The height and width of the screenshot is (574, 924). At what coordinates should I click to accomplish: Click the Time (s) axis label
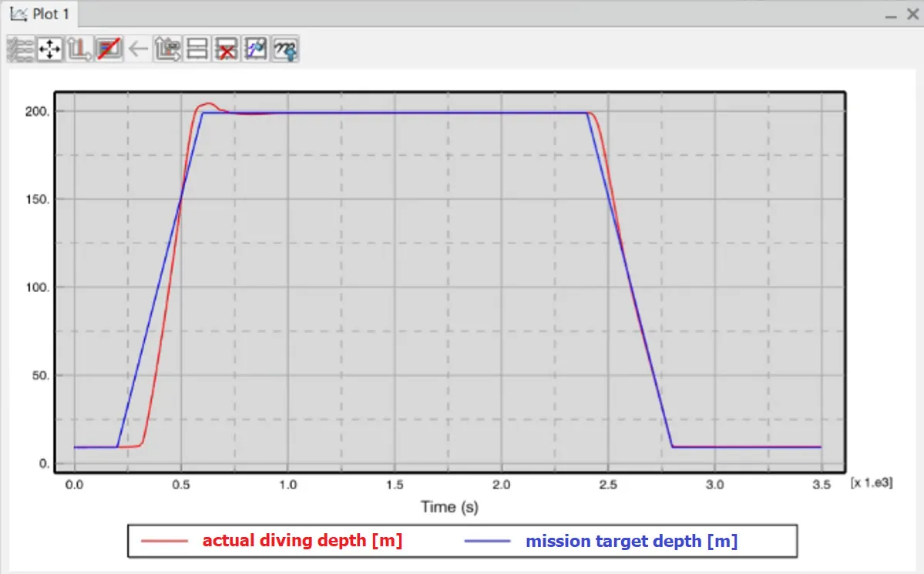coord(449,506)
